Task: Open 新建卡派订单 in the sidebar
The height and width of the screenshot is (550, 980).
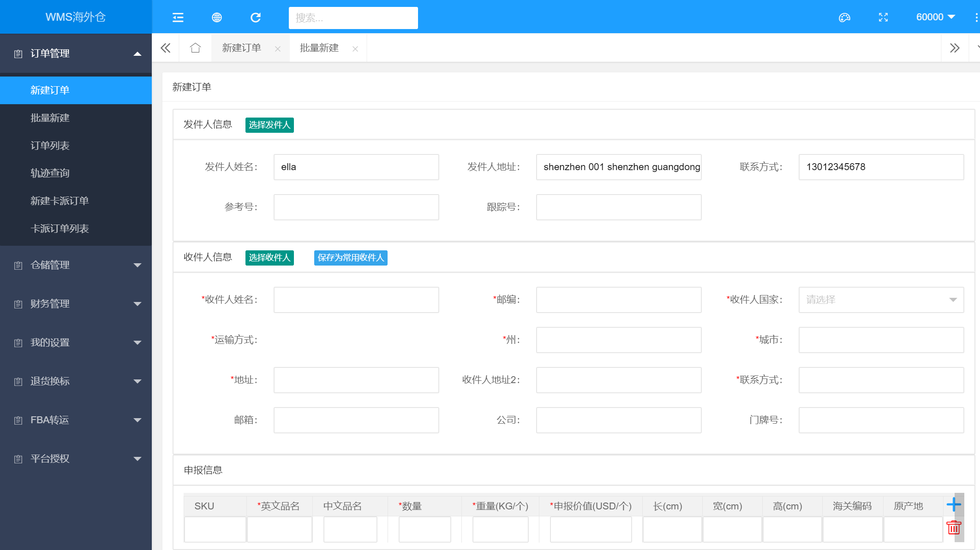Action: [76, 201]
